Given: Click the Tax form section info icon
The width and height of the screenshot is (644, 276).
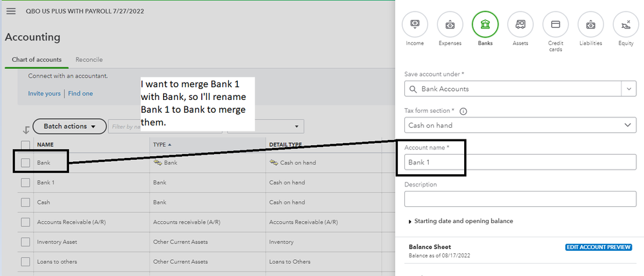Looking at the screenshot, I should pyautogui.click(x=463, y=111).
